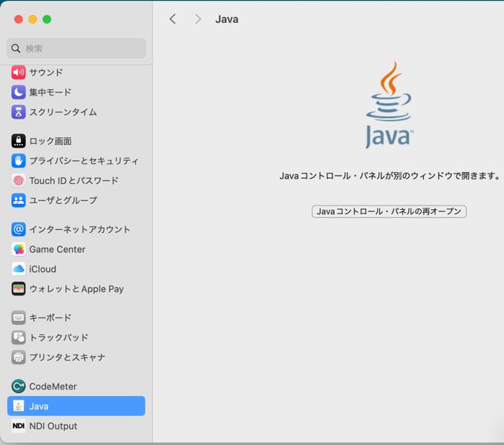Select スクリーンタイム label

click(63, 112)
